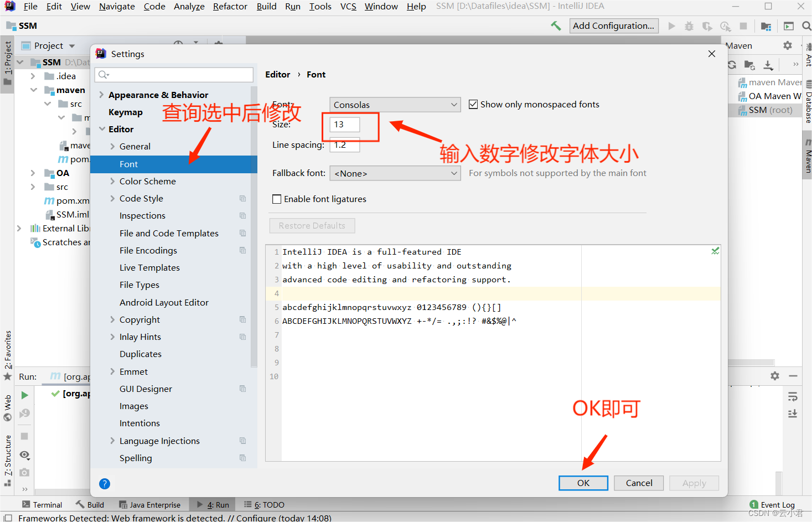
Task: Expand the Code Style node
Action: pyautogui.click(x=112, y=198)
